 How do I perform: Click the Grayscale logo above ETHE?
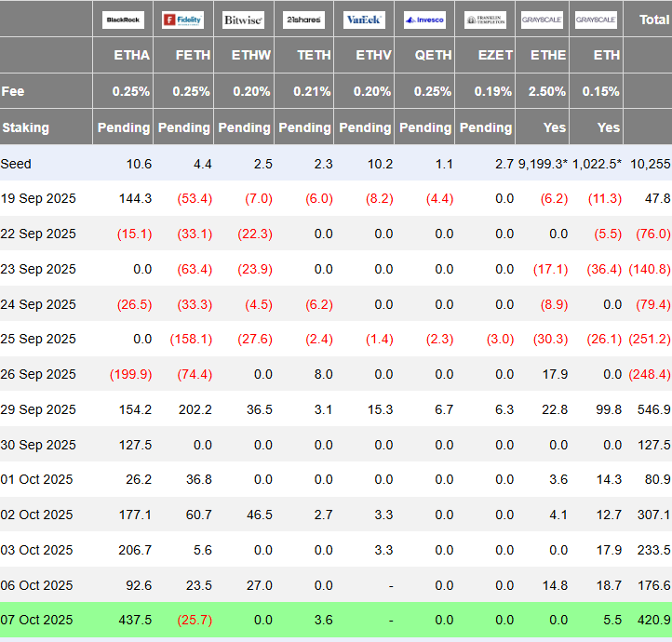(543, 20)
